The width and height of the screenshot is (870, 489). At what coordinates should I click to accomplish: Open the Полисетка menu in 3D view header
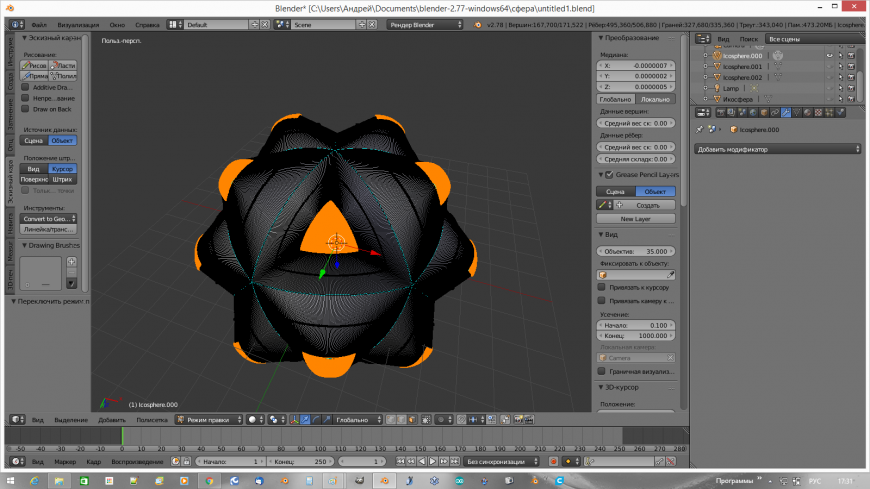pyautogui.click(x=151, y=420)
